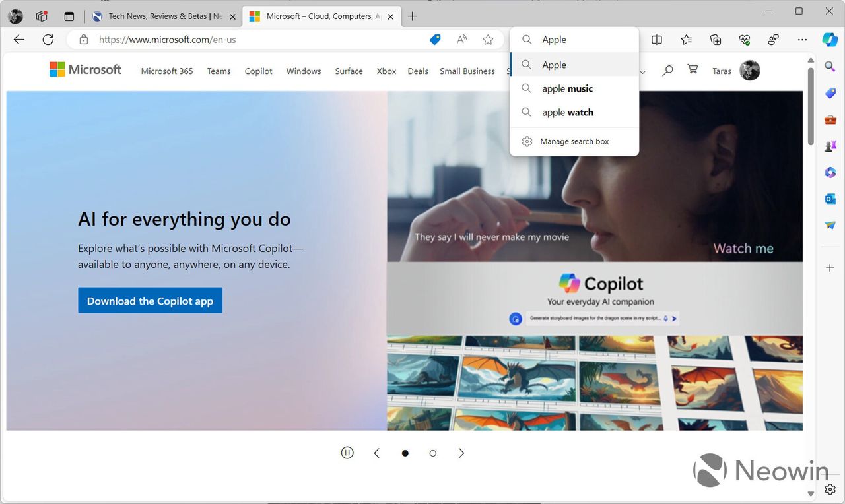845x504 pixels.
Task: Go to Microsoft logo home link
Action: point(85,69)
